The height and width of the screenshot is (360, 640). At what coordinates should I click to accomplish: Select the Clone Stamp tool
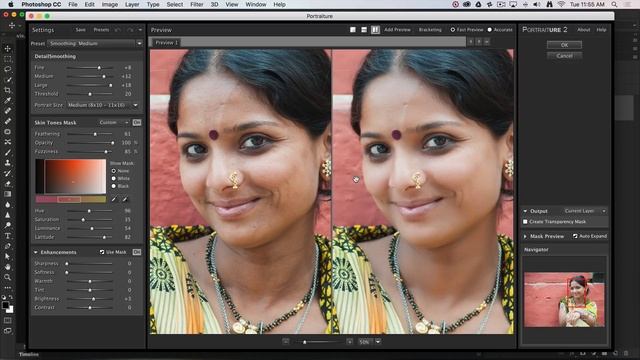coord(8,163)
